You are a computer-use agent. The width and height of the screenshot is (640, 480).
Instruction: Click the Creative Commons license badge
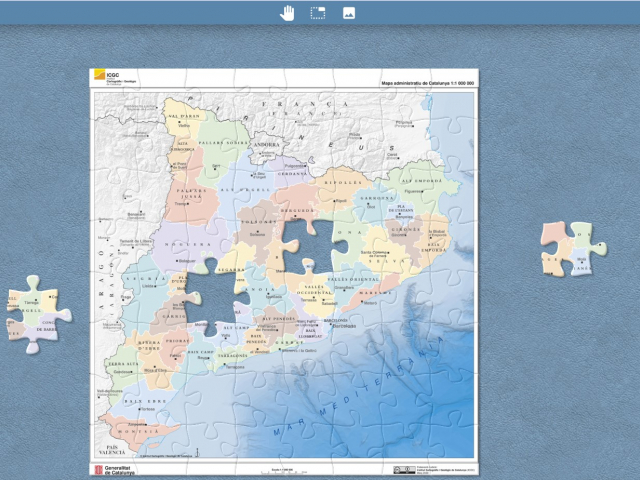(x=404, y=470)
